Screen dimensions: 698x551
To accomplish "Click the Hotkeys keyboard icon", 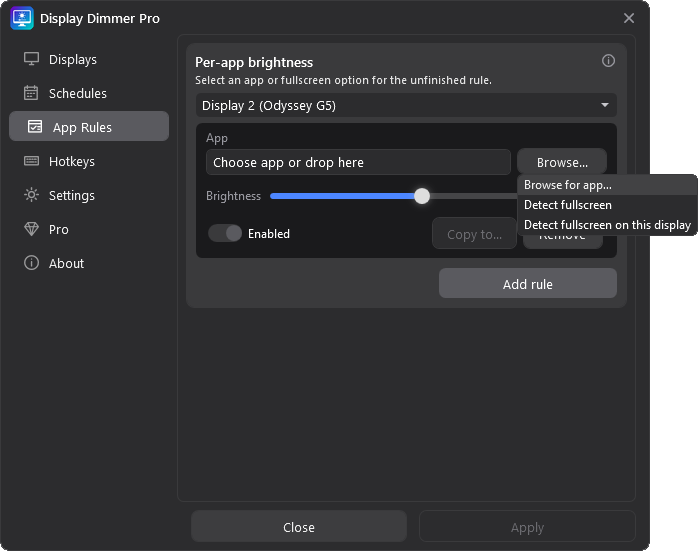I will pyautogui.click(x=31, y=161).
